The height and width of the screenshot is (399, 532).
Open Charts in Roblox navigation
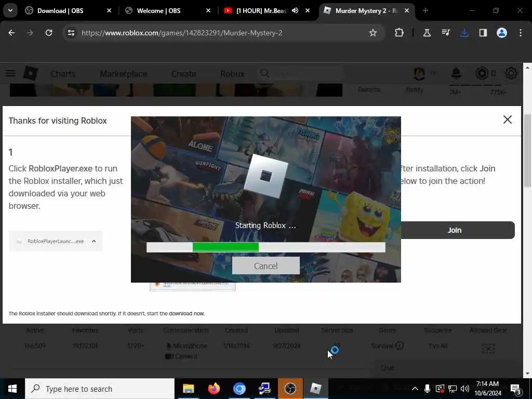pos(63,74)
